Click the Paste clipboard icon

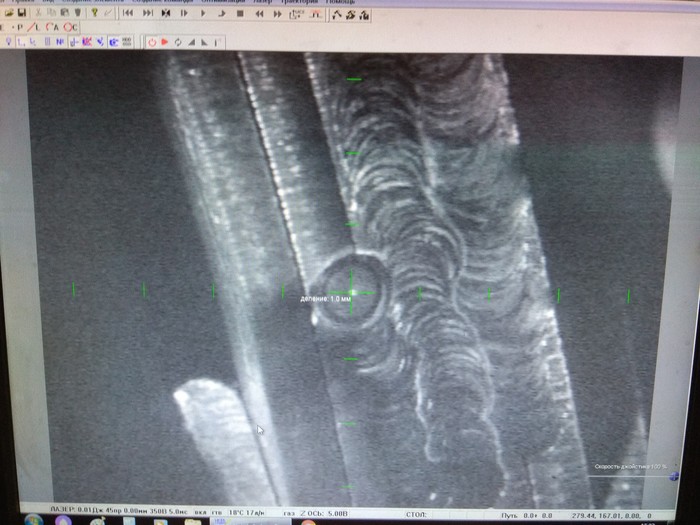pyautogui.click(x=64, y=12)
